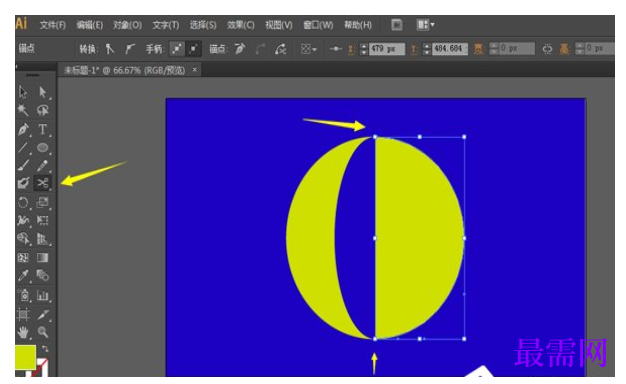The width and height of the screenshot is (626, 384).
Task: Select the Shape Builder tool
Action: (23, 239)
